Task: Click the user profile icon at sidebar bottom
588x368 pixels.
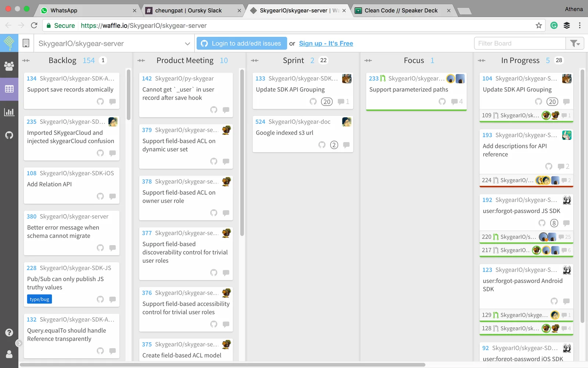Action: point(9,354)
